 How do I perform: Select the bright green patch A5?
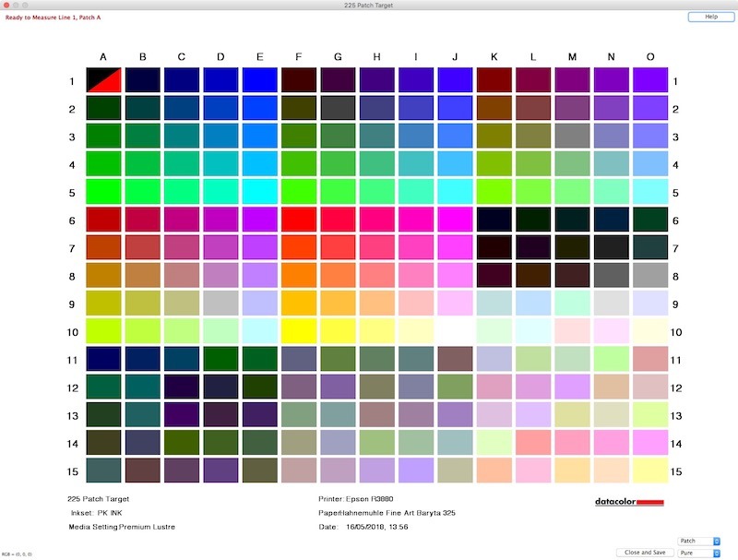[x=102, y=192]
